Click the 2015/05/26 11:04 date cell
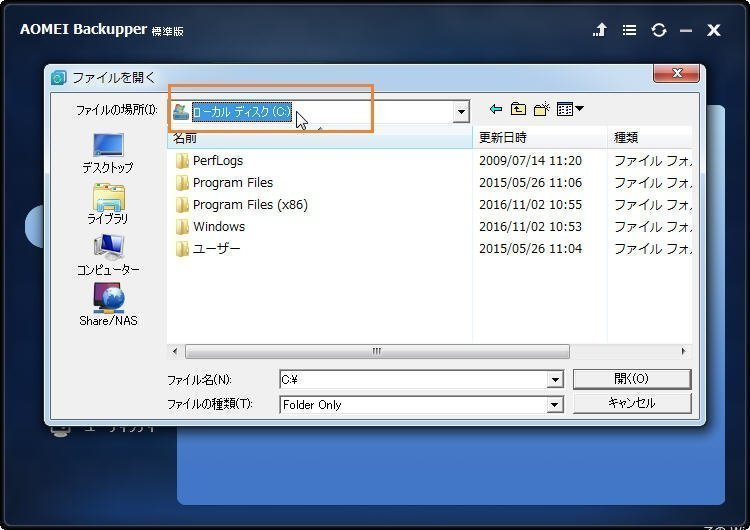The width and height of the screenshot is (750, 530). tap(530, 249)
